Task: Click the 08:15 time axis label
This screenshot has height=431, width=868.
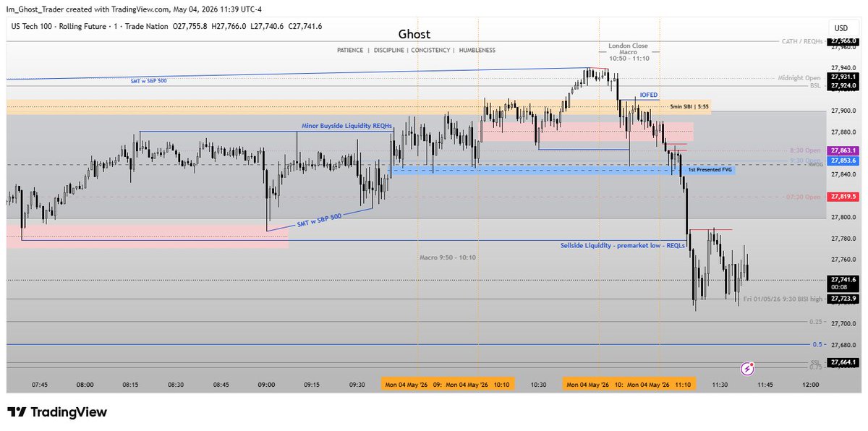Action: coord(130,385)
